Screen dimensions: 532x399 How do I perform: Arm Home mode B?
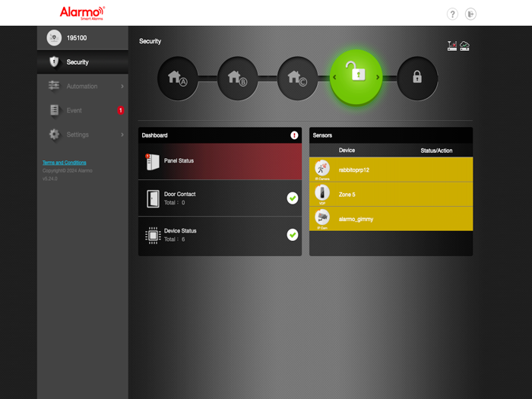[237, 78]
